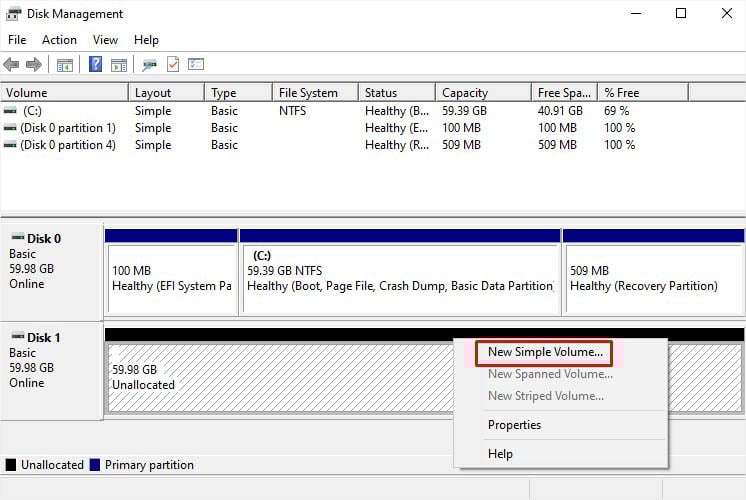Viewport: 746px width, 500px height.
Task: Select the Disk 1 label panel
Action: [52, 371]
